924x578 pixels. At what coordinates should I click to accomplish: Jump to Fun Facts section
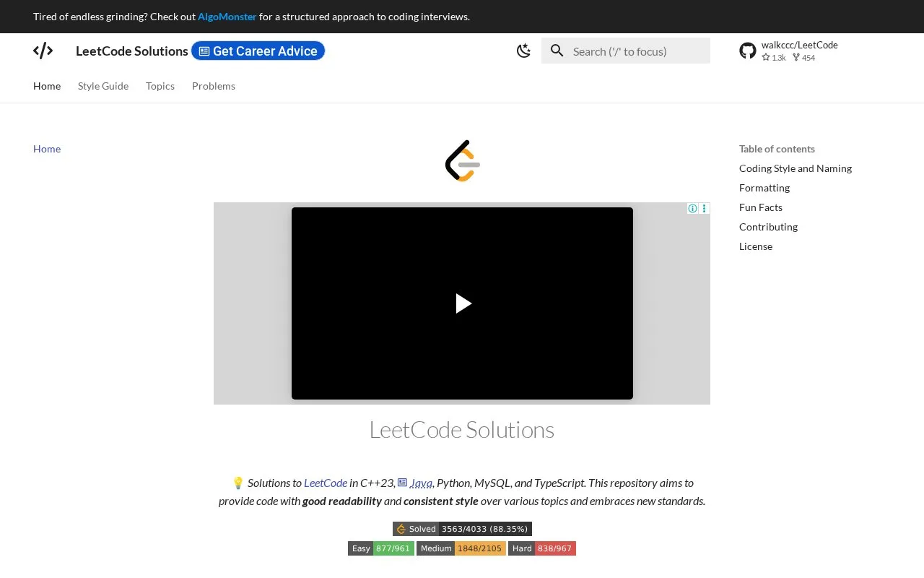[x=761, y=207]
